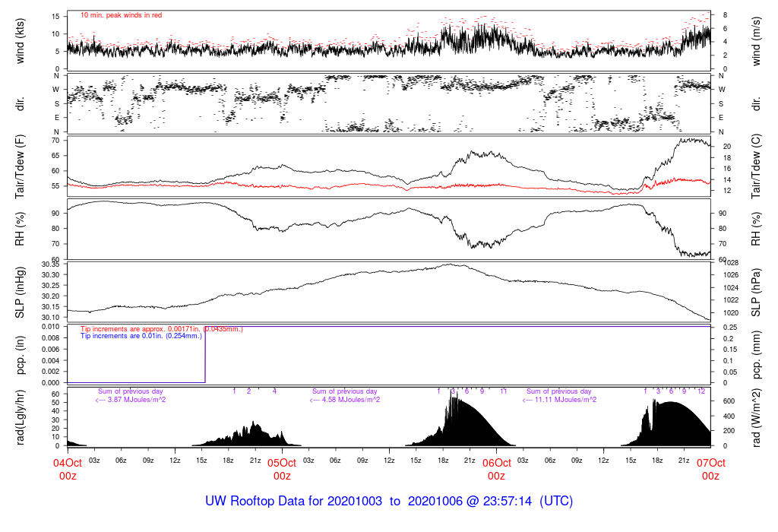Select the Tair/Tdew (F) axis label
Image resolution: width=778 pixels, height=532 pixels.
pyautogui.click(x=21, y=167)
